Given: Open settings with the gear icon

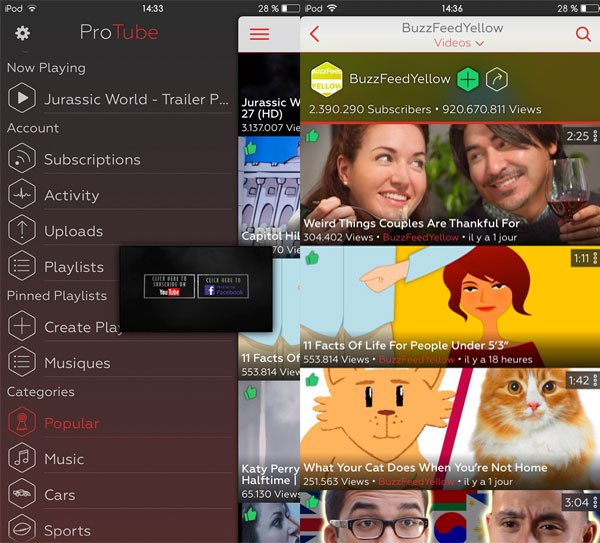Looking at the screenshot, I should click(22, 33).
